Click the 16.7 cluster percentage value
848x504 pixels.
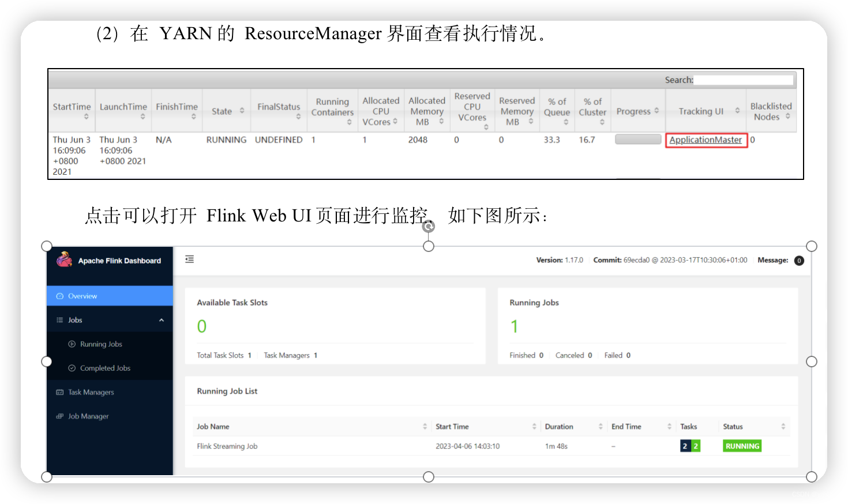click(x=587, y=140)
